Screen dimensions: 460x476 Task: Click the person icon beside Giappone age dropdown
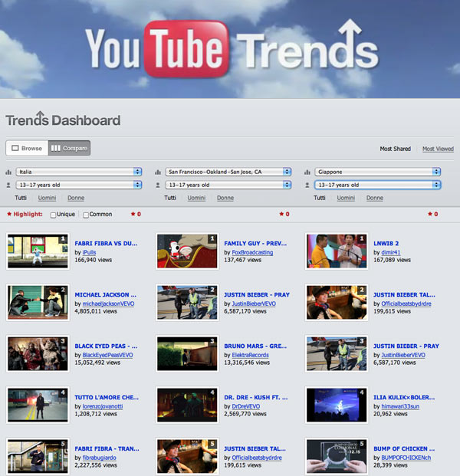[307, 185]
